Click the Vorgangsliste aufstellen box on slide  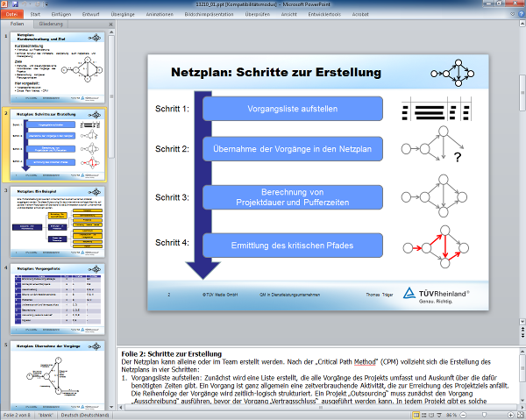[293, 108]
